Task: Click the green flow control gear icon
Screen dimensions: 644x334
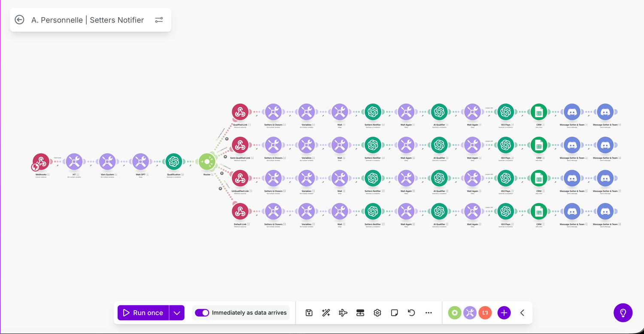Action: pos(455,313)
